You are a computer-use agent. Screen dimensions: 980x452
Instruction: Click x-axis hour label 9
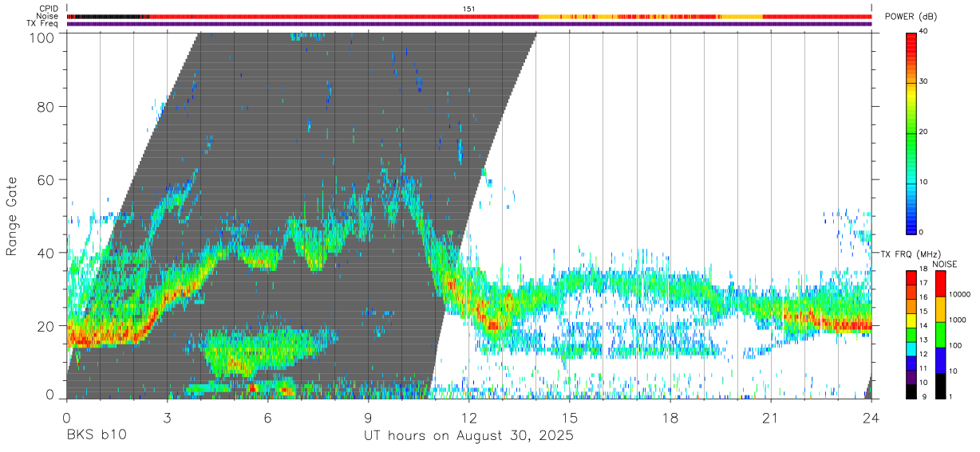(x=368, y=417)
